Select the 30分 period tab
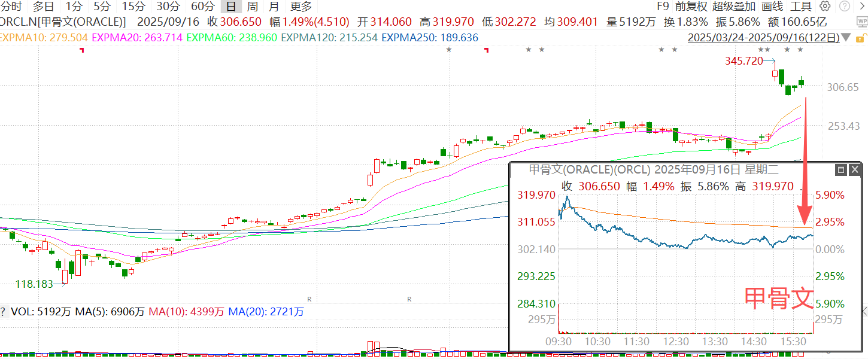 point(168,7)
